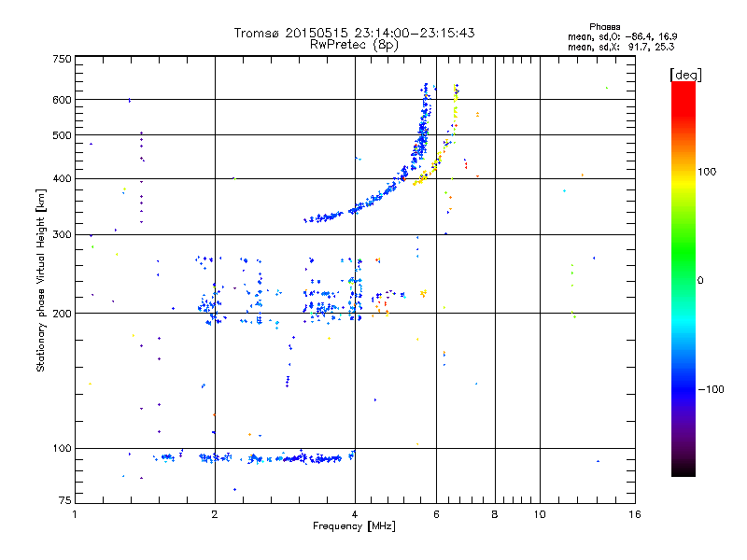747x560 pixels.
Task: Click the x-axis '4' tick label
Action: [x=355, y=514]
